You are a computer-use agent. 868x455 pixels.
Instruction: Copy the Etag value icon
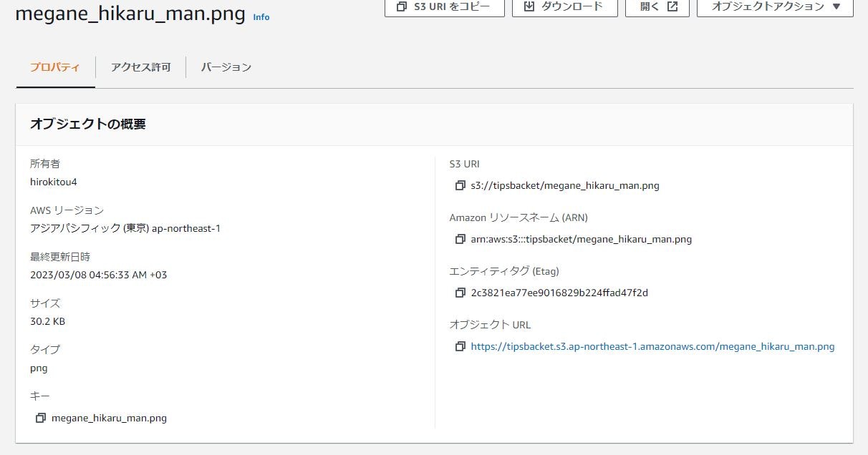[460, 293]
